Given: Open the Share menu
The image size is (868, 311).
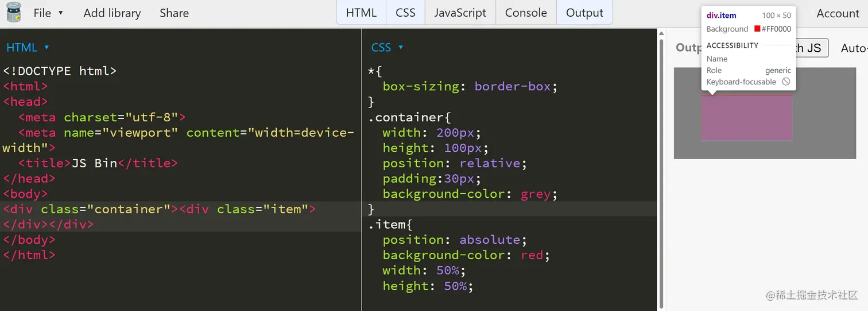Looking at the screenshot, I should tap(174, 13).
